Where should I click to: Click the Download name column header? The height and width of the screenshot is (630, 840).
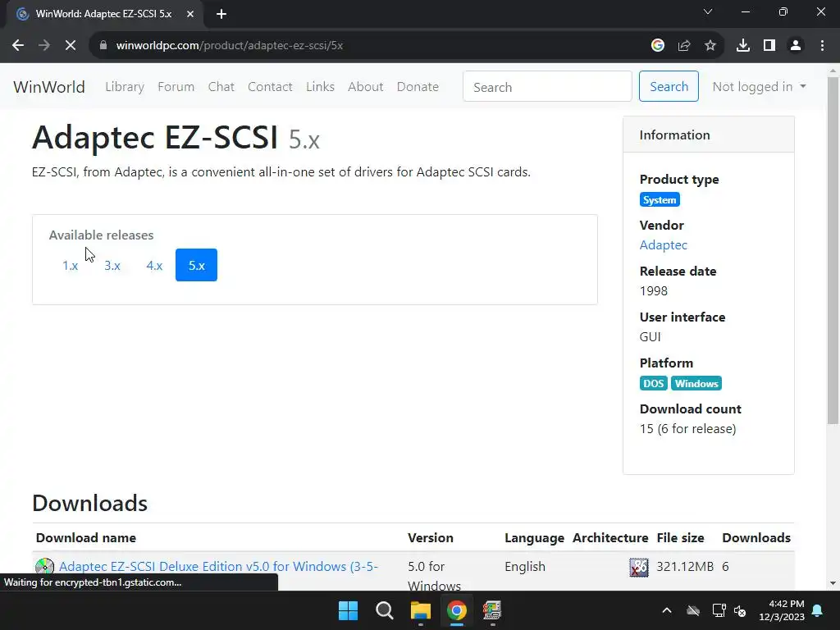click(85, 538)
